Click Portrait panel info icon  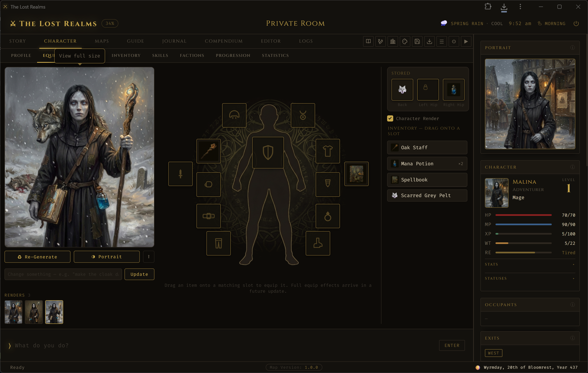tap(572, 48)
